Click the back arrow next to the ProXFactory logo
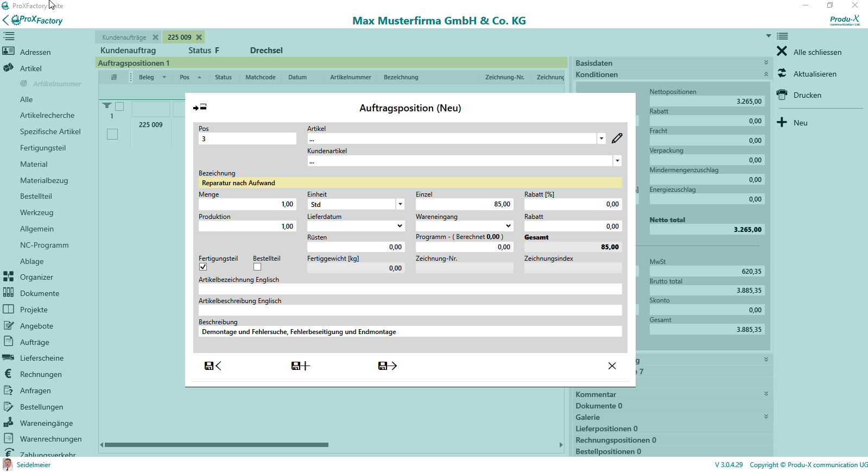868x472 pixels. [x=5, y=20]
